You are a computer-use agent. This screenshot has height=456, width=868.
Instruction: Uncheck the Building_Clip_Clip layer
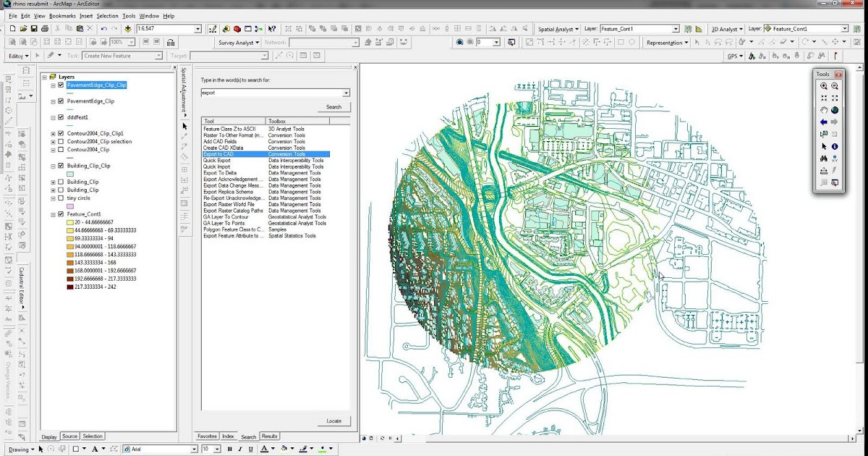61,166
